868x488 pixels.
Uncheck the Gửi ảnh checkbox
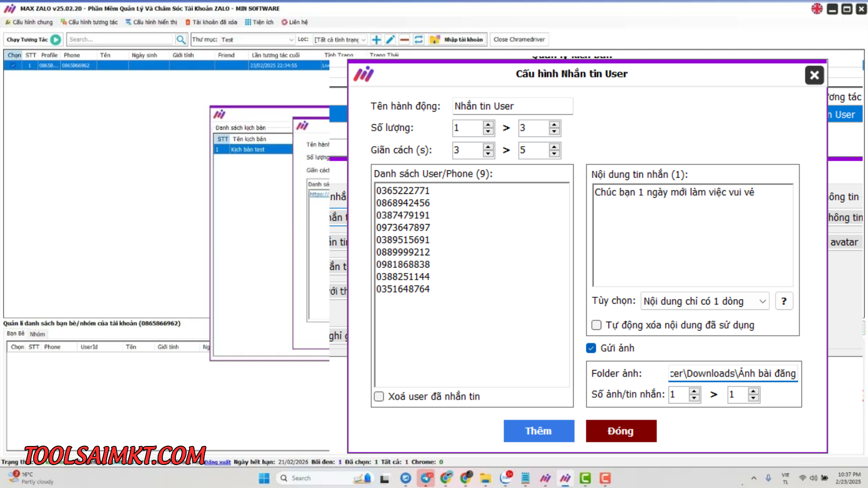(591, 348)
